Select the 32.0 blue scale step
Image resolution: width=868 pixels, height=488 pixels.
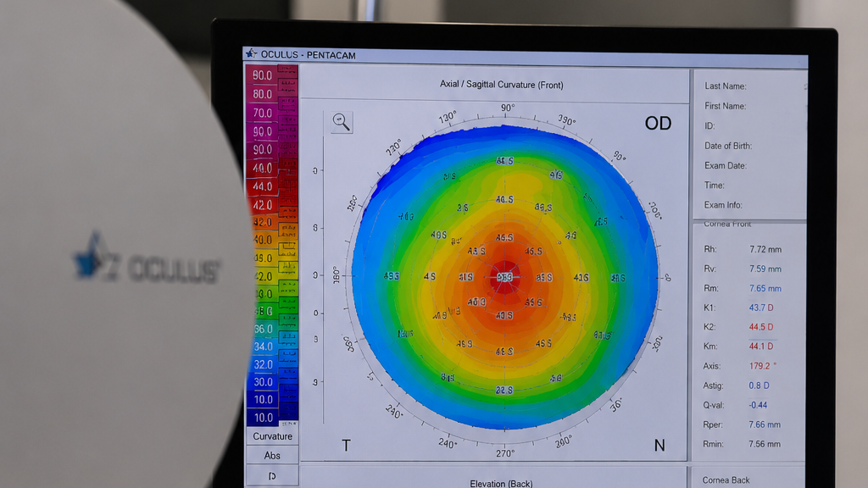263,364
